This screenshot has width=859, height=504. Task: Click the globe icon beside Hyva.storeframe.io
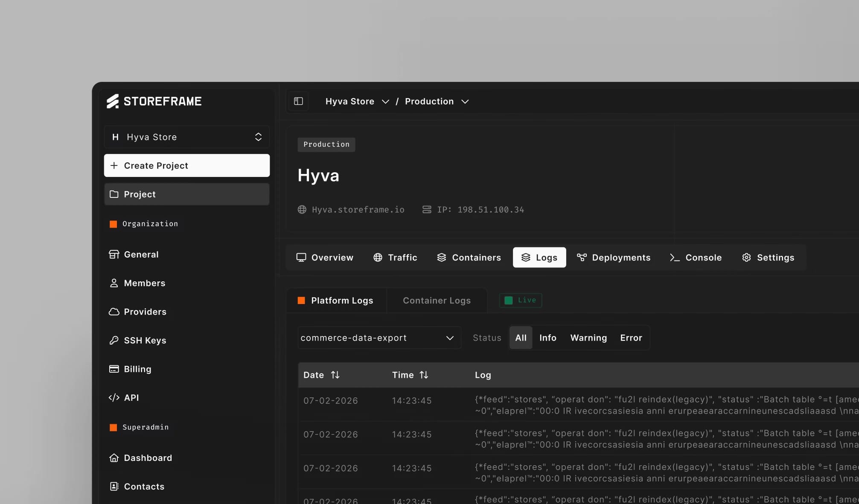302,209
